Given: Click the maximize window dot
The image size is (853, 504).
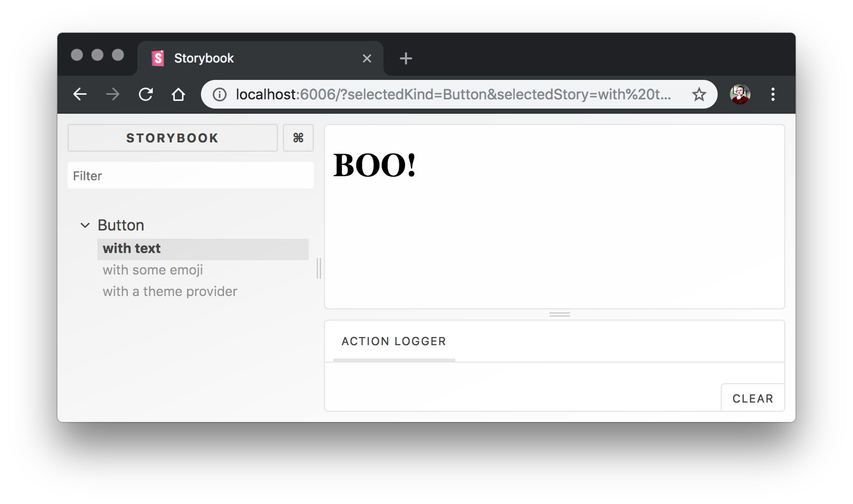Looking at the screenshot, I should click(x=118, y=55).
